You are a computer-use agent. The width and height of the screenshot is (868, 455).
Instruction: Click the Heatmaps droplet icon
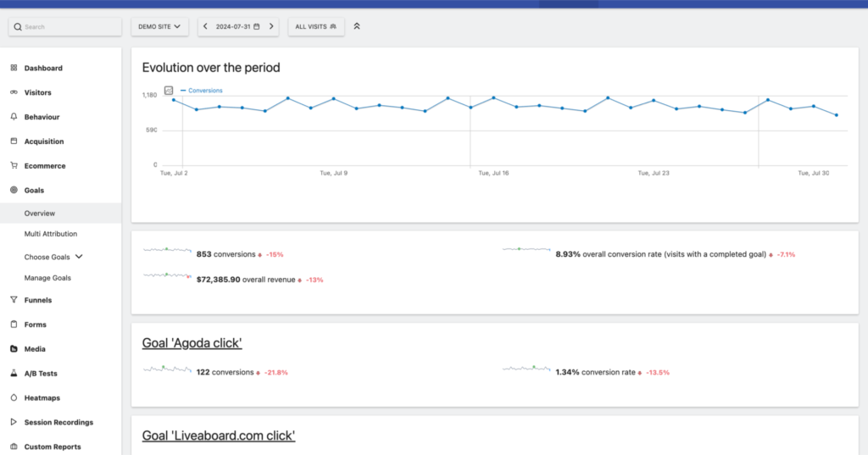(x=14, y=397)
